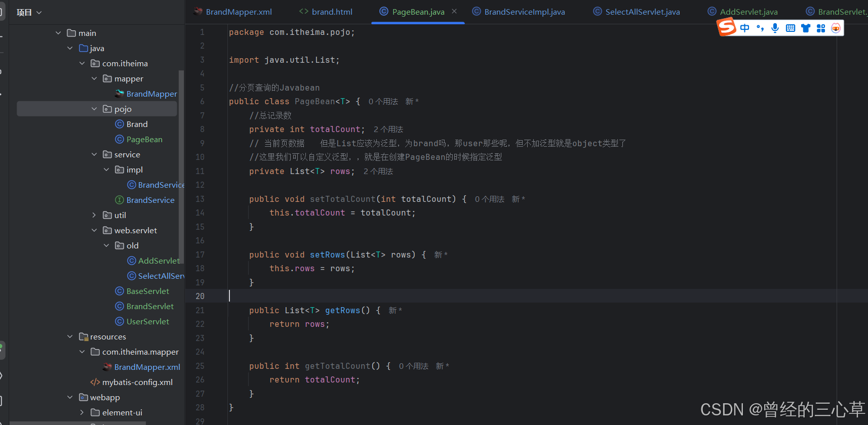Start Sogou voice input with the microphone icon
The image size is (868, 425).
click(x=775, y=28)
